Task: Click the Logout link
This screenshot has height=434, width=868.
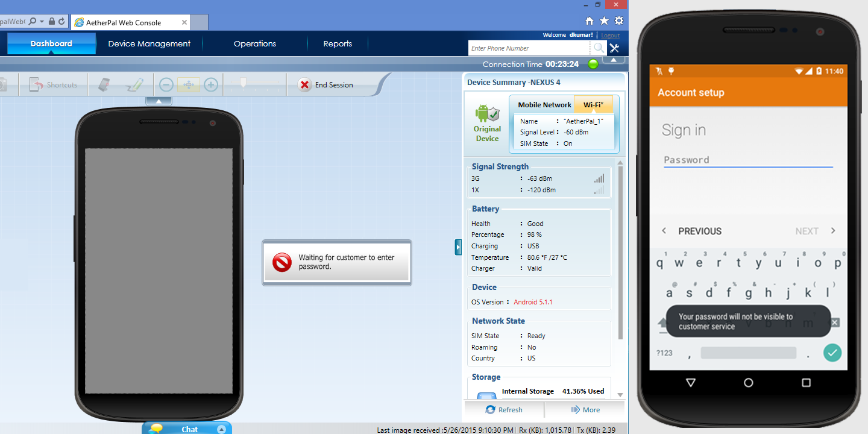Action: (610, 36)
